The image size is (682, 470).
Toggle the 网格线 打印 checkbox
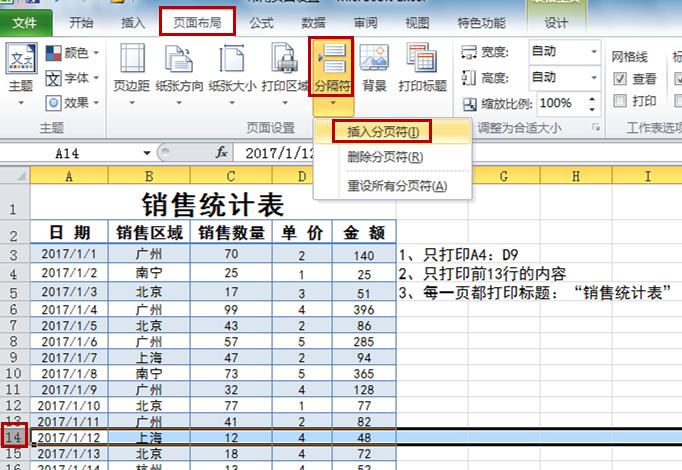click(x=620, y=101)
